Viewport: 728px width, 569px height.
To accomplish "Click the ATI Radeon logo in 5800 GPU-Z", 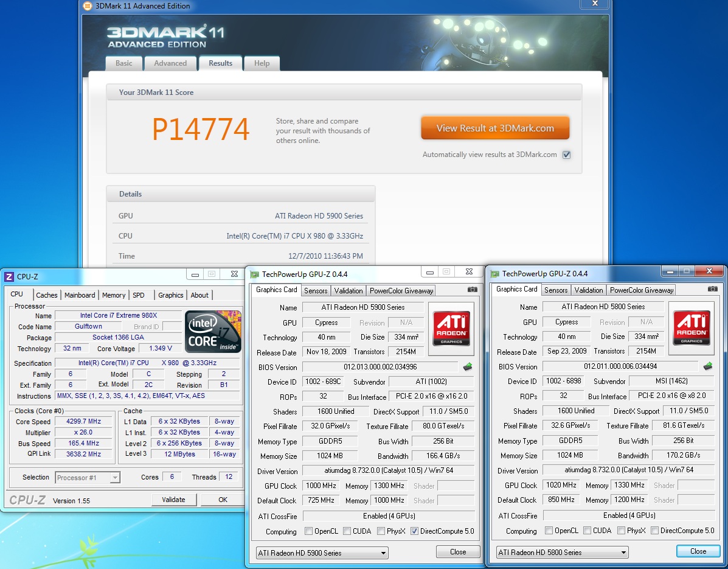I will [x=692, y=329].
